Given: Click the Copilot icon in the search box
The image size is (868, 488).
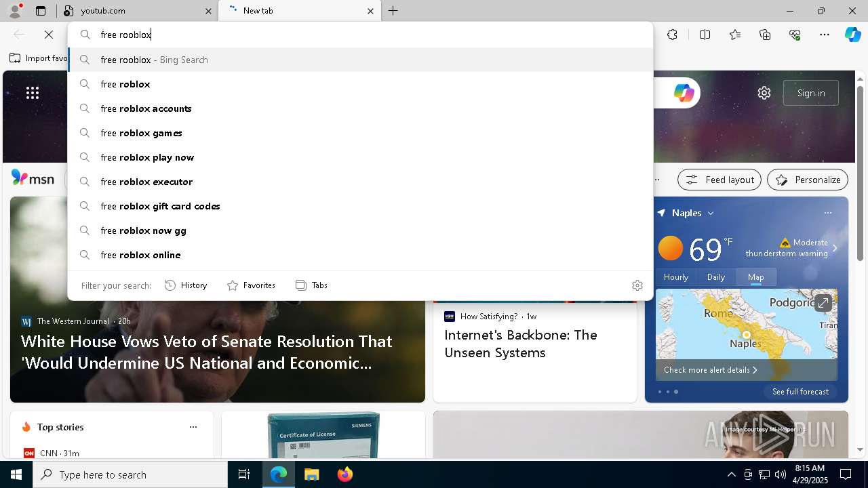Looking at the screenshot, I should [x=684, y=93].
